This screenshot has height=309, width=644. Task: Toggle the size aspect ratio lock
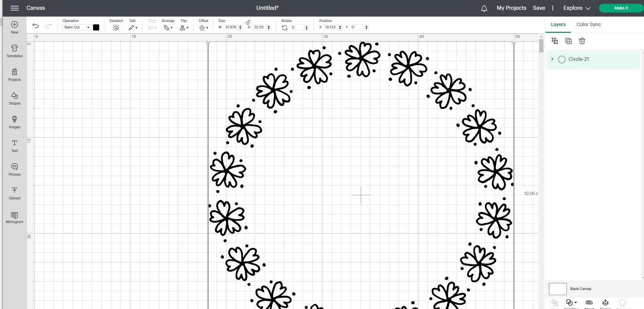coord(248,22)
